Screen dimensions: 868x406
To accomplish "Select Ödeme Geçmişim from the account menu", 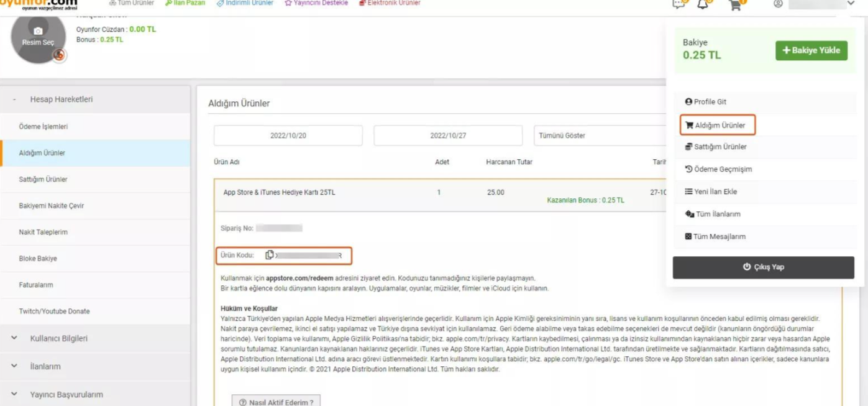I will tap(718, 169).
